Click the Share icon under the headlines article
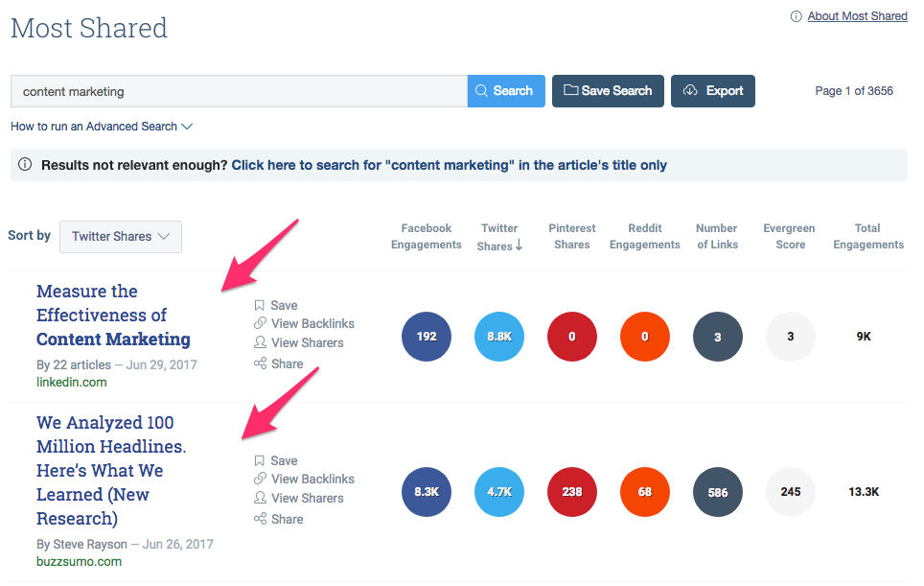 [x=258, y=519]
